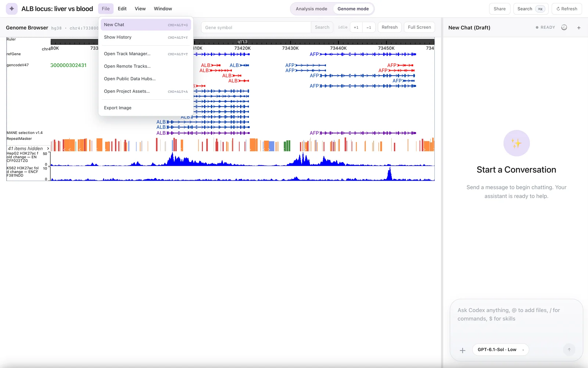
Task: Click the MANE selection v1.4 label
Action: coord(25,132)
